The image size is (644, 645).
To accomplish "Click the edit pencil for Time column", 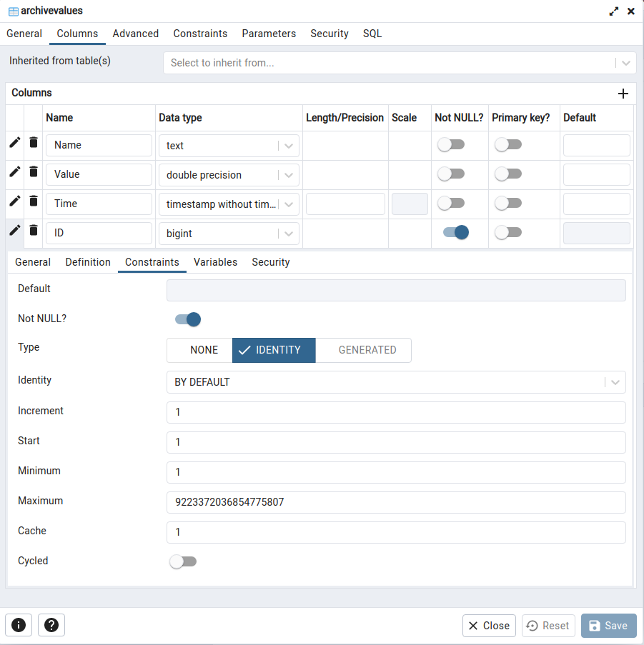I will 14,201.
